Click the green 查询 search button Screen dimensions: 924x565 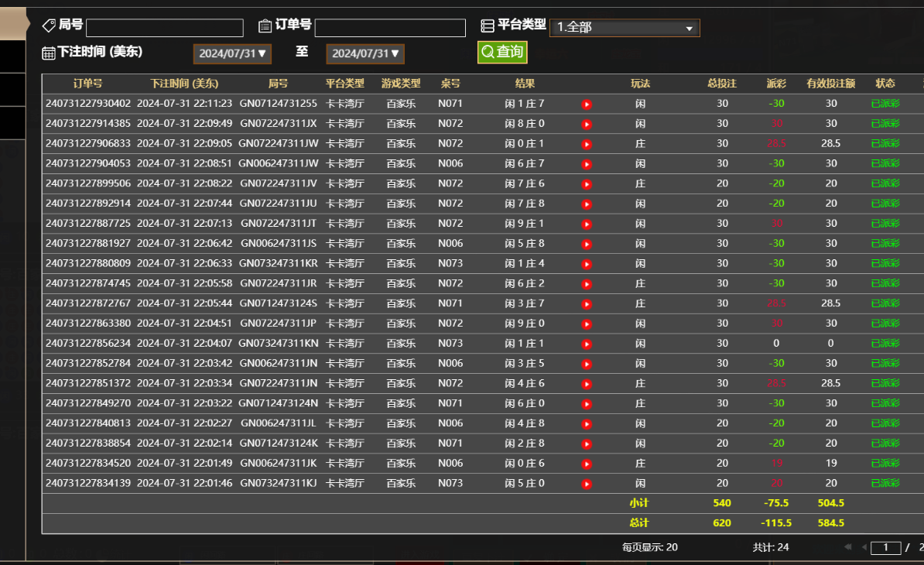502,52
